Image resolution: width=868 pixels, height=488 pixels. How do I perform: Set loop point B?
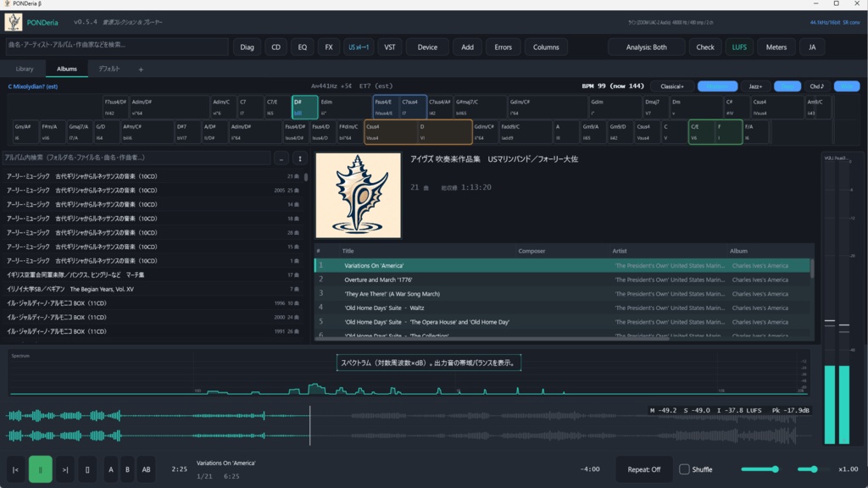[127, 469]
